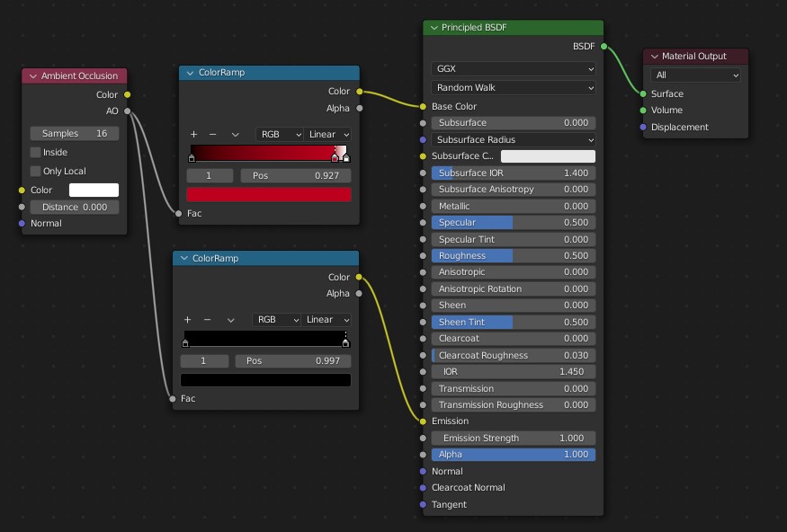
Task: Click the red color swatch in the upper ColorRamp
Action: click(268, 194)
